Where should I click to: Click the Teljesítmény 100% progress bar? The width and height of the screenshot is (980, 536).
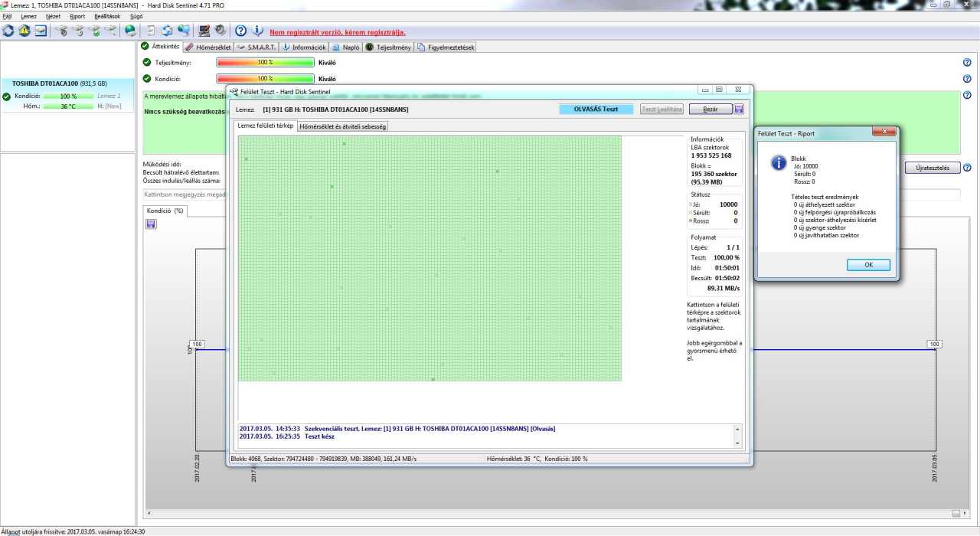tap(265, 63)
